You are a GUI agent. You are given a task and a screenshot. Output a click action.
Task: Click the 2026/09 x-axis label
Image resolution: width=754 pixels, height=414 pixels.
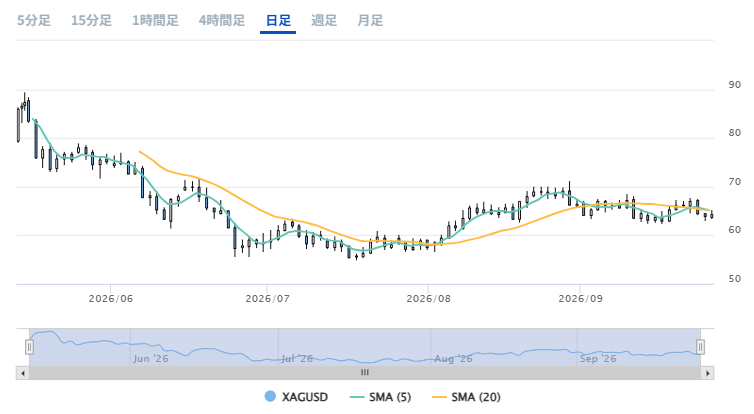580,299
